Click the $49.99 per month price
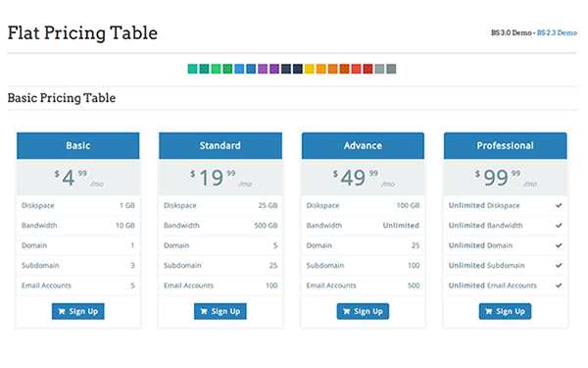The width and height of the screenshot is (588, 368). click(363, 178)
